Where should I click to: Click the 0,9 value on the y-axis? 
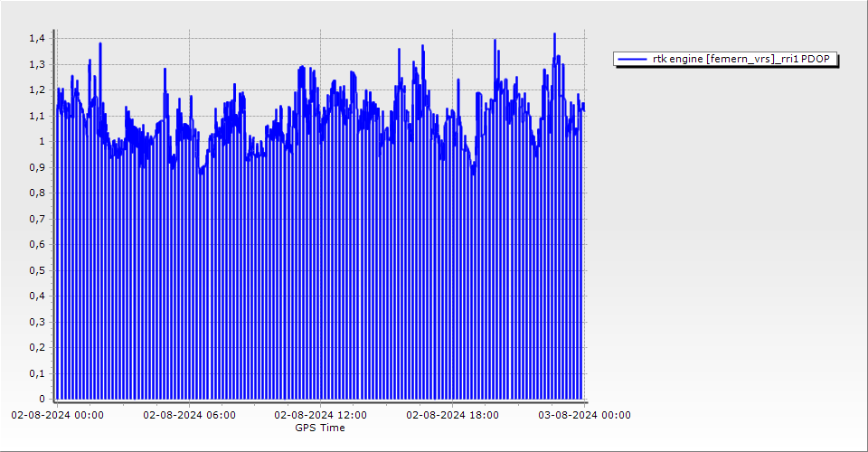(x=37, y=167)
